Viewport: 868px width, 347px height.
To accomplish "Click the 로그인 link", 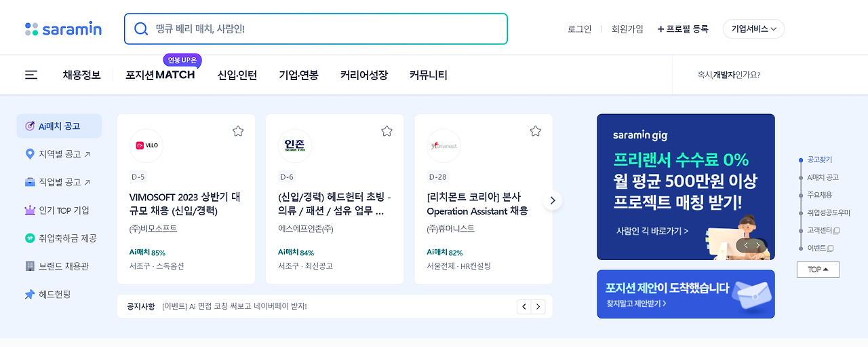I will [579, 29].
